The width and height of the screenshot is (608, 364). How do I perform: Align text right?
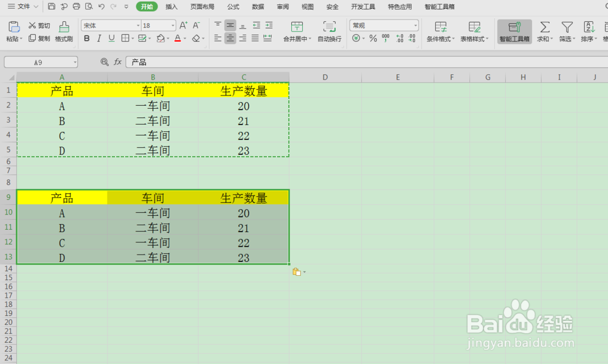click(x=243, y=38)
